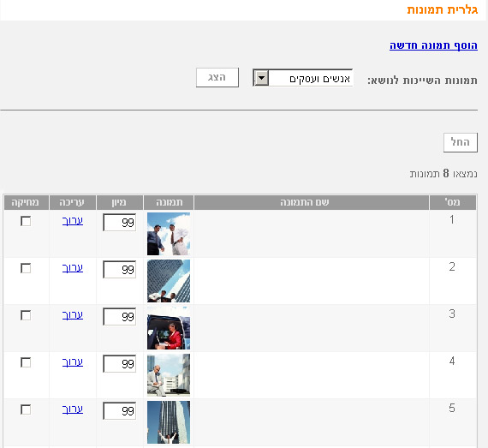
Task: Click sort order field in row 3
Action: 120,317
